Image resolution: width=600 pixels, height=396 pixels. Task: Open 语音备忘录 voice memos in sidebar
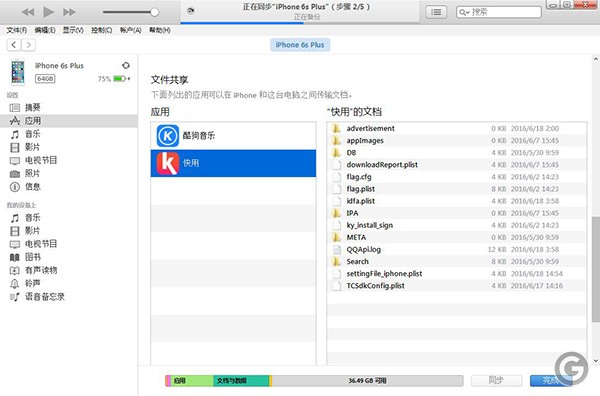[69, 297]
